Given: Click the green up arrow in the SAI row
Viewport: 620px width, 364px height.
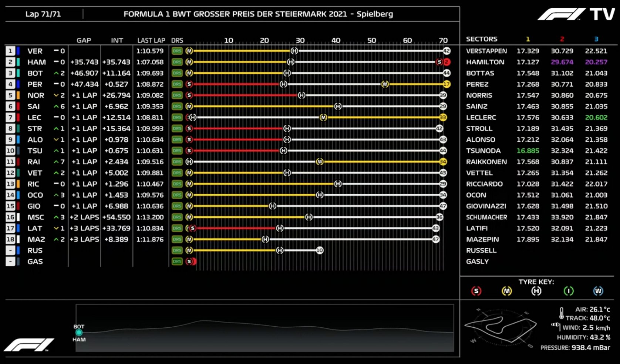Looking at the screenshot, I should [x=56, y=107].
